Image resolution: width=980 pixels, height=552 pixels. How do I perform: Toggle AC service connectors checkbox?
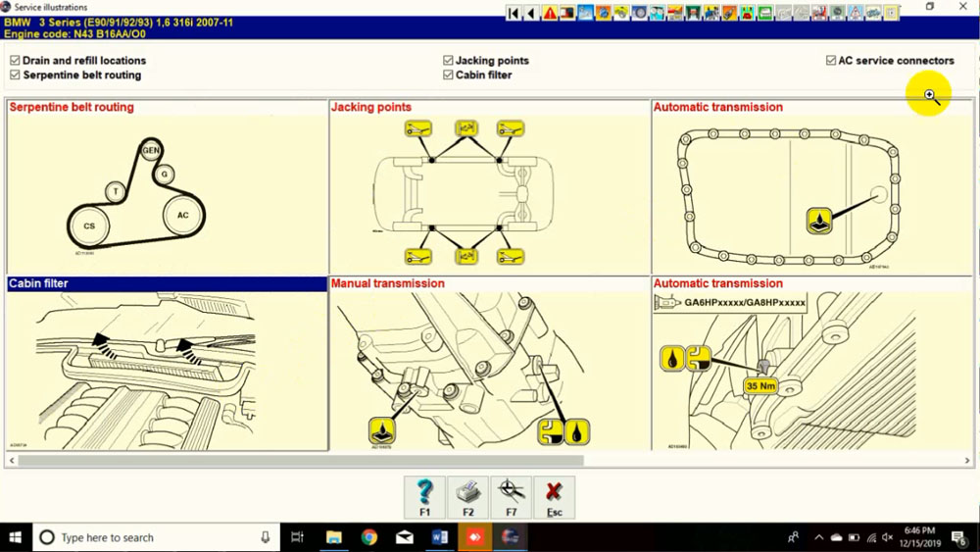(x=831, y=61)
